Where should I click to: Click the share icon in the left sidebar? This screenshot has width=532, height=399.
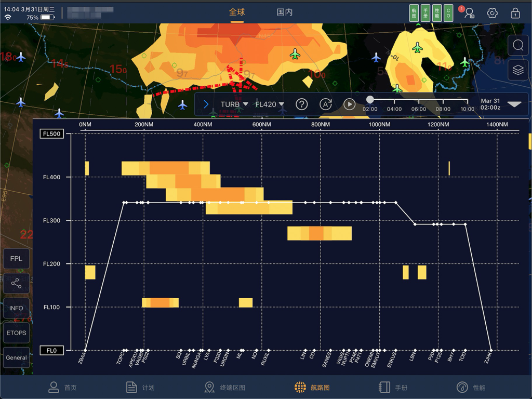[x=16, y=283]
